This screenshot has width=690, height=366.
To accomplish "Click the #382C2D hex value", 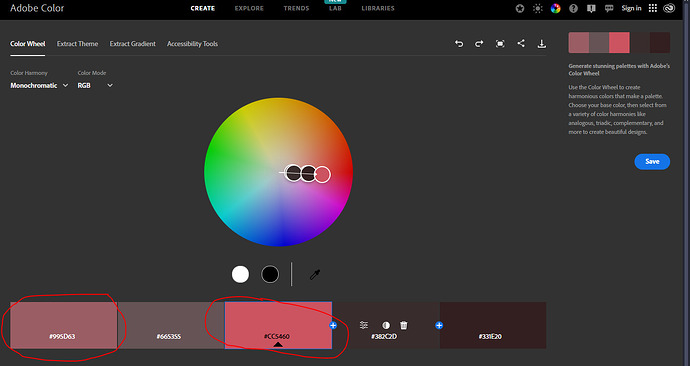I will coord(384,337).
